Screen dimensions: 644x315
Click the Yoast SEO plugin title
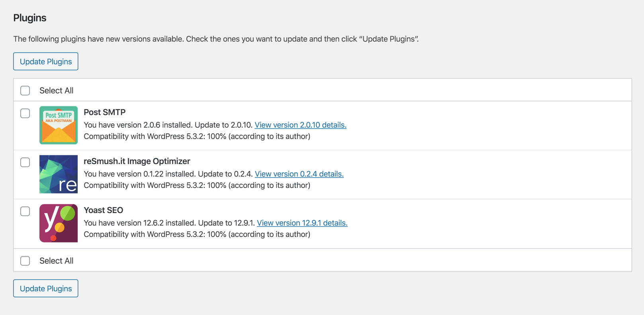coord(104,210)
